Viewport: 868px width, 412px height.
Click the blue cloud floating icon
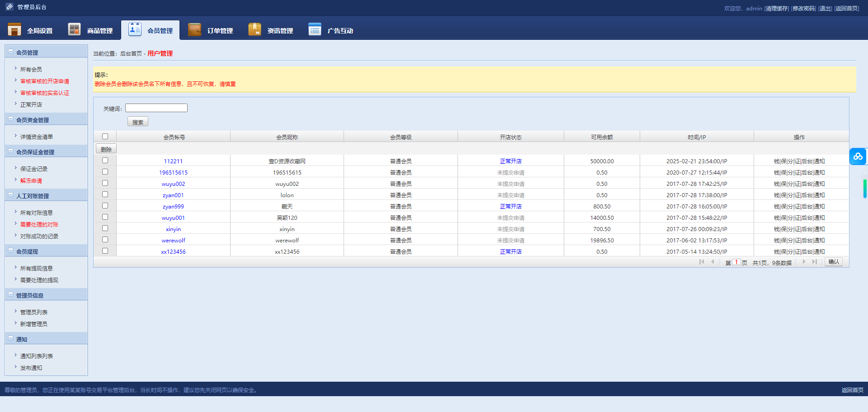pyautogui.click(x=858, y=156)
